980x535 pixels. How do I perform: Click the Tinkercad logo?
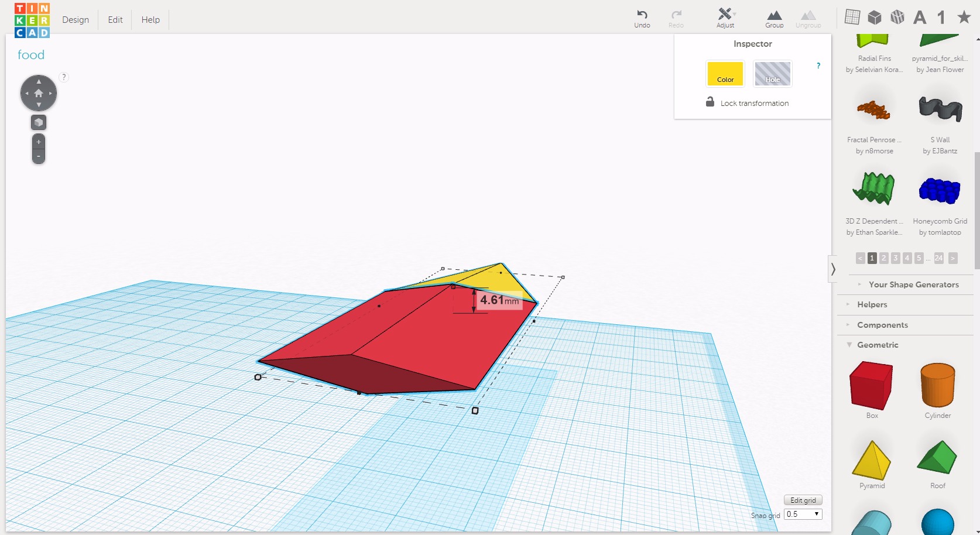point(32,20)
